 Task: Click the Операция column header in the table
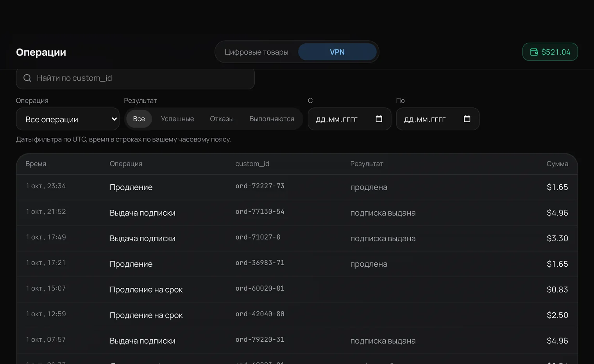click(126, 164)
